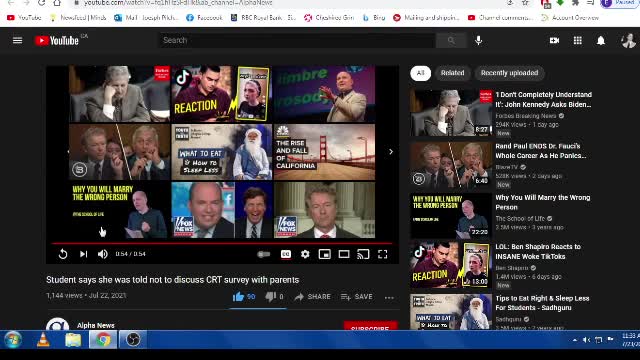Open the Alpha News channel link
The width and height of the screenshot is (640, 360).
pyautogui.click(x=96, y=325)
